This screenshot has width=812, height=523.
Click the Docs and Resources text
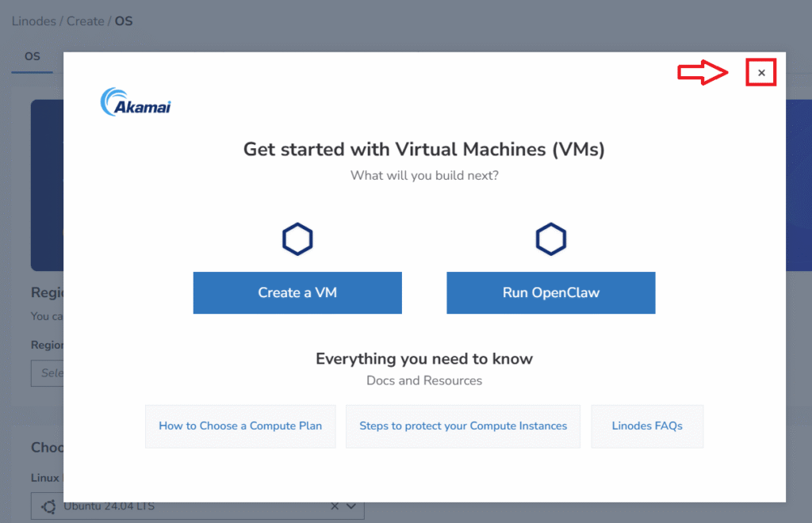pos(424,380)
